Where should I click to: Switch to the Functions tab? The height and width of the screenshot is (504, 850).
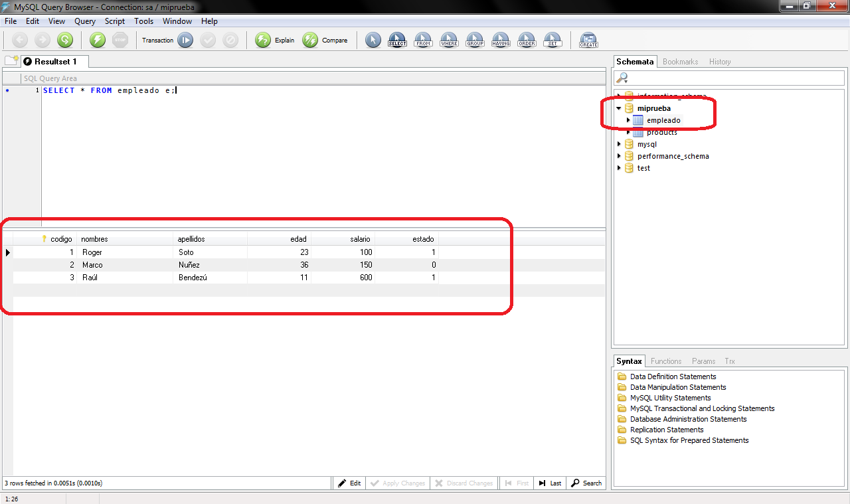click(x=666, y=361)
